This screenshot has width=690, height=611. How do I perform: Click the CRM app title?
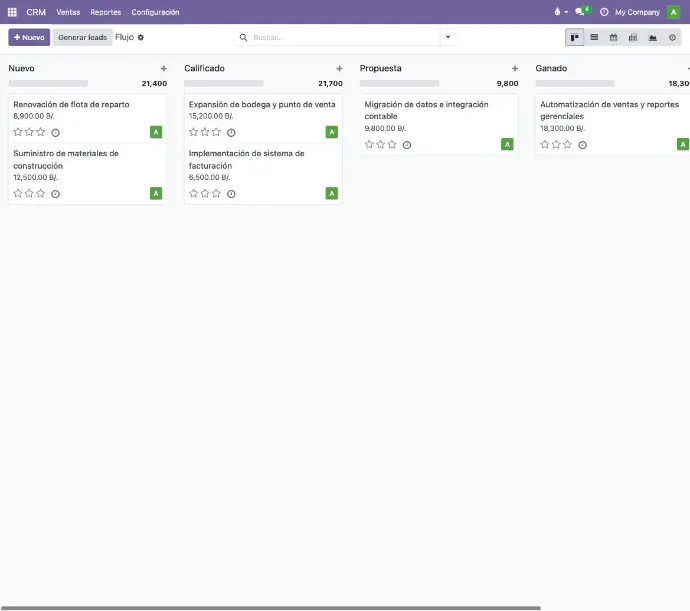[x=36, y=12]
